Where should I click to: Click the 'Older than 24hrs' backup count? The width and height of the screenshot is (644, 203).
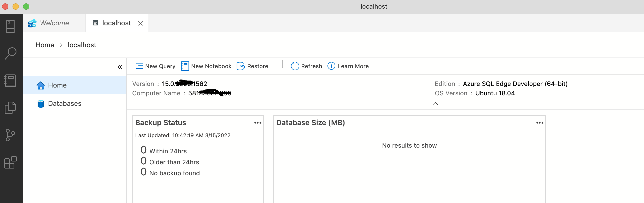[x=170, y=161]
